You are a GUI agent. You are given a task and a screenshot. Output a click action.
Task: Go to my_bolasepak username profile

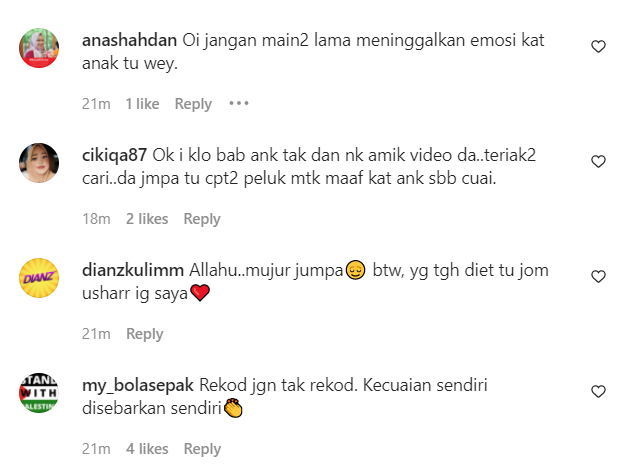tap(138, 385)
